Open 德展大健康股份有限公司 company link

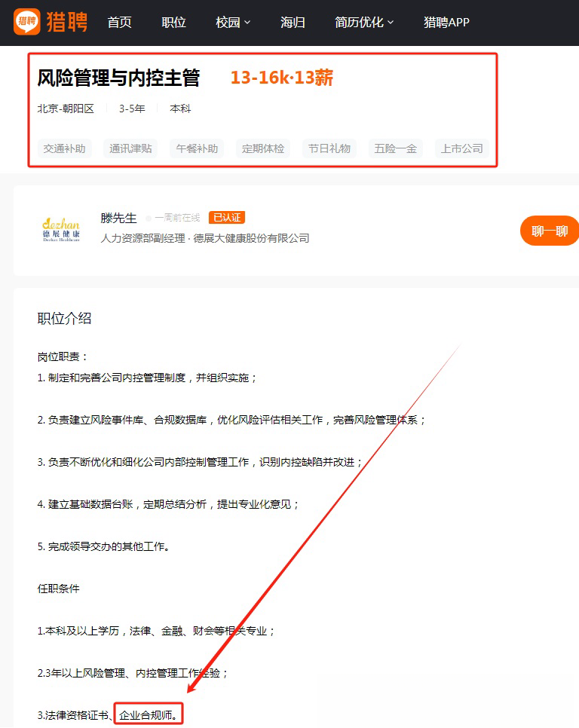[251, 238]
